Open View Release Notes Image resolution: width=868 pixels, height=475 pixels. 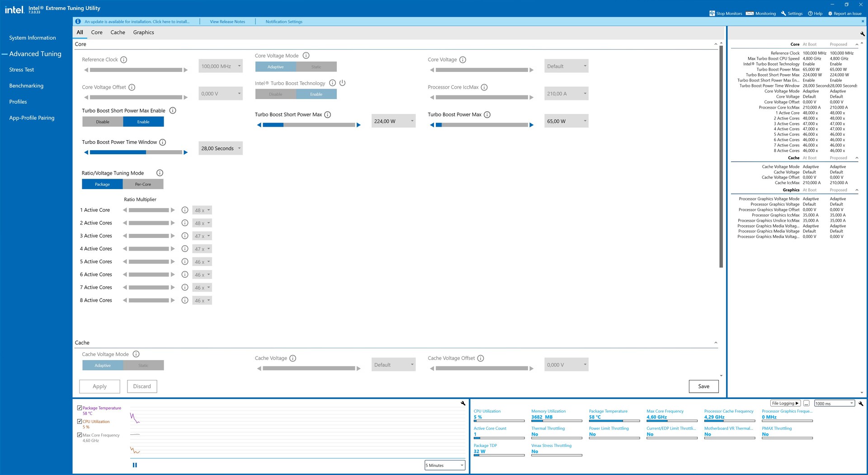pyautogui.click(x=227, y=22)
